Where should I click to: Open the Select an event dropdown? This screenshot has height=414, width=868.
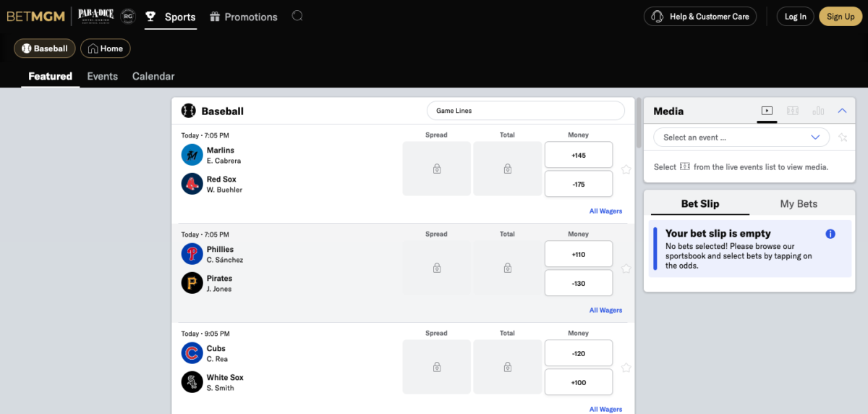point(741,137)
